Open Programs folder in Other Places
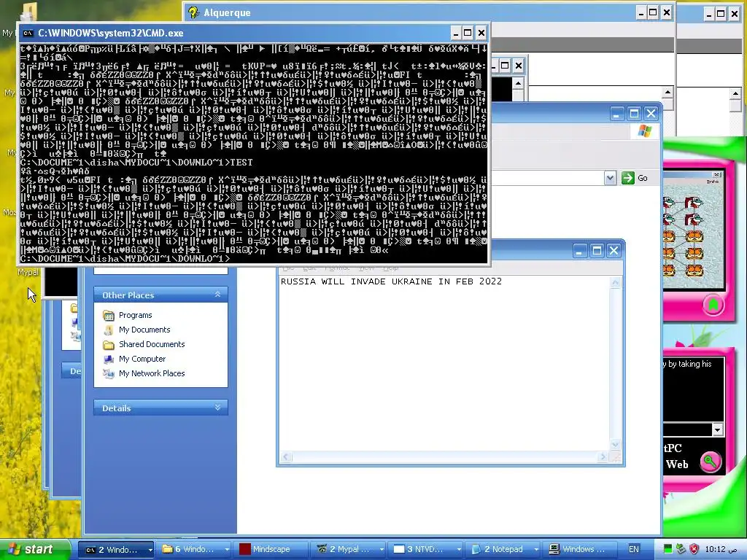This screenshot has width=747, height=560. (x=109, y=315)
